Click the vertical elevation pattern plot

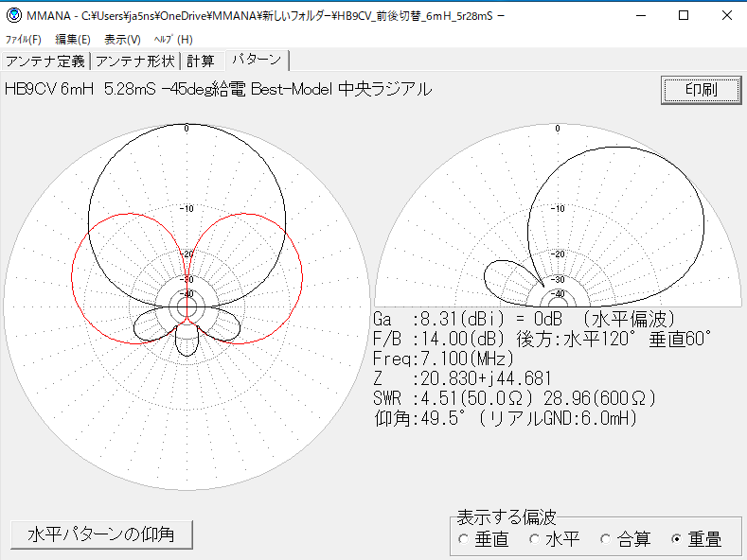click(558, 216)
